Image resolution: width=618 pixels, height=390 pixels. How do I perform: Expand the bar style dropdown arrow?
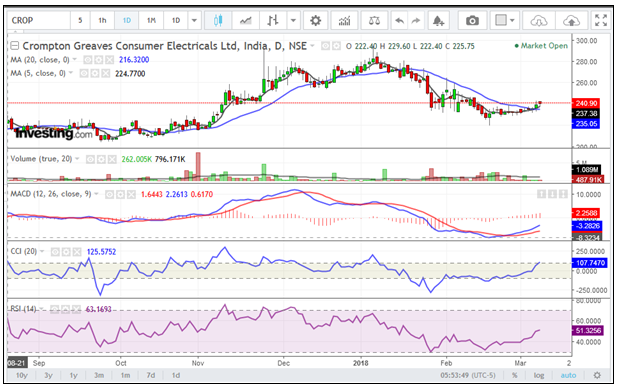(x=293, y=20)
